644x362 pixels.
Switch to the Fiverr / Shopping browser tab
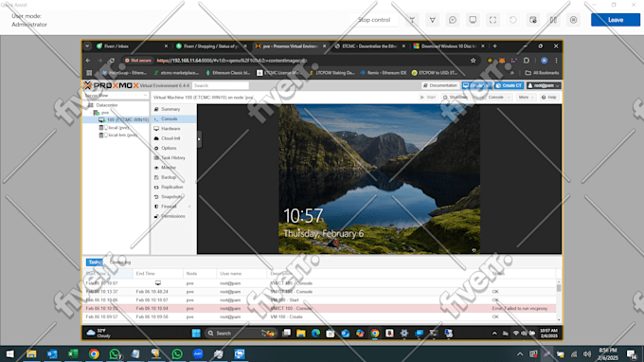(x=210, y=46)
